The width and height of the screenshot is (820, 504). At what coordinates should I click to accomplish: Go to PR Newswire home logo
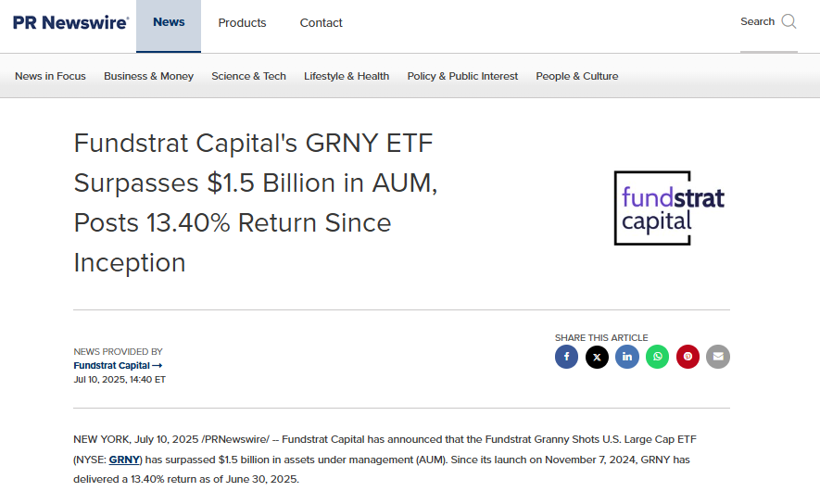point(70,22)
